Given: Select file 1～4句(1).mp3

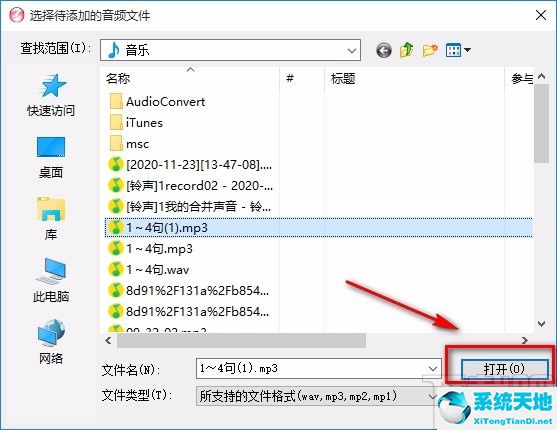Looking at the screenshot, I should 319,227.
